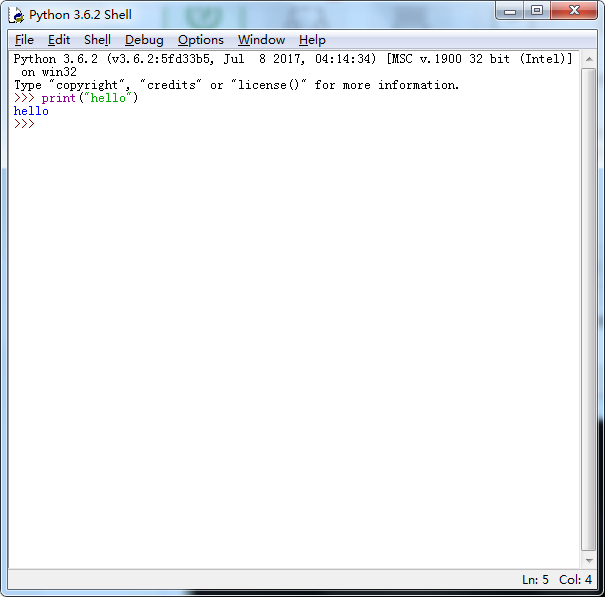Click the "on win32" text line
The image size is (605, 597).
[49, 72]
